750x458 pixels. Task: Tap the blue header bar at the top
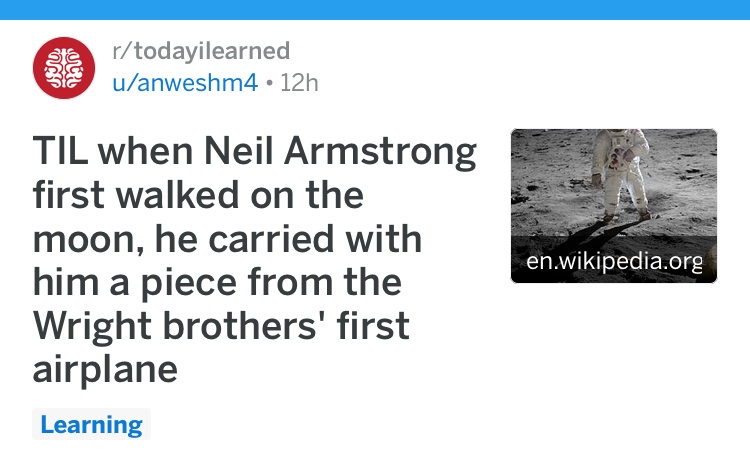coord(375,10)
